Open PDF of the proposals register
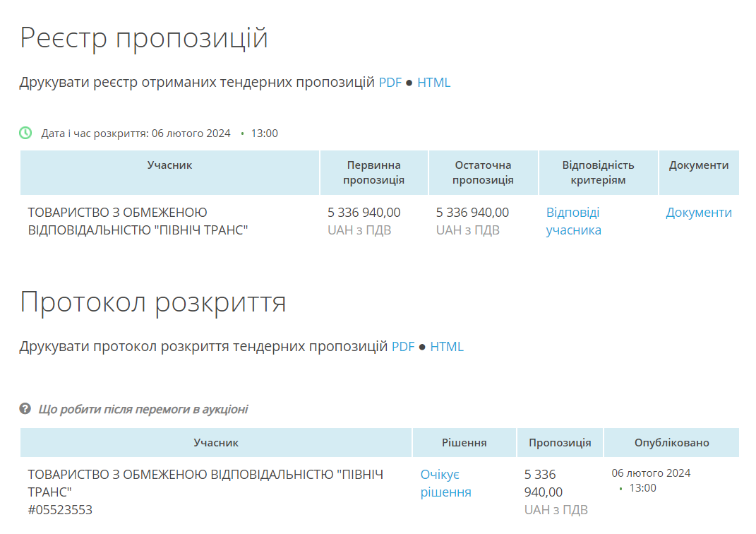Viewport: 756px width, 534px height. 390,83
